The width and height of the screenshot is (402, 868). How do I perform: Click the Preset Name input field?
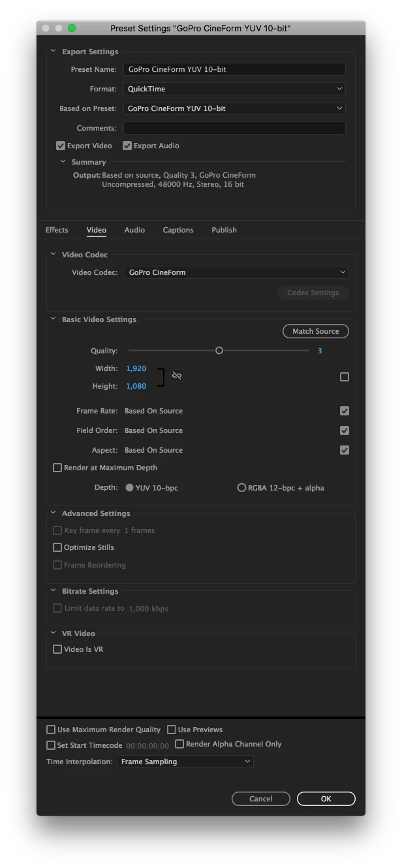pyautogui.click(x=234, y=69)
